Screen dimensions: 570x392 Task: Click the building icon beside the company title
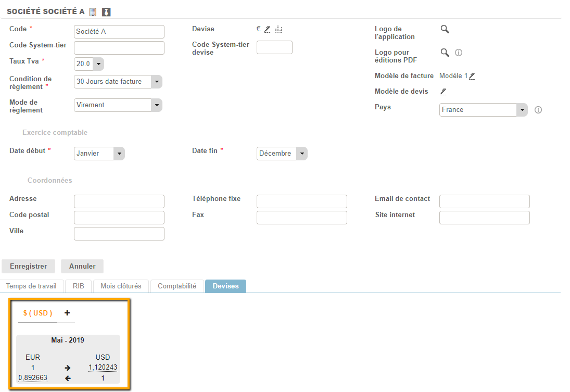93,12
